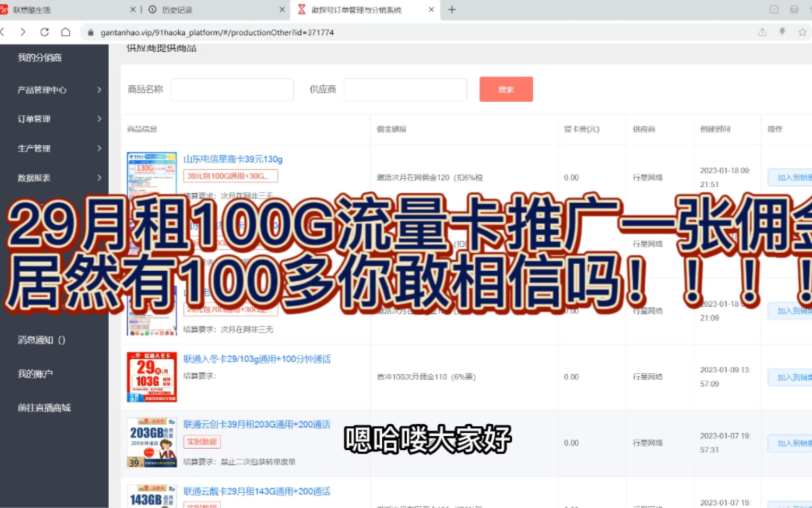Viewport: 812px width, 508px height.
Task: Open 山东电信星商卡39元130g product link
Action: 233,159
